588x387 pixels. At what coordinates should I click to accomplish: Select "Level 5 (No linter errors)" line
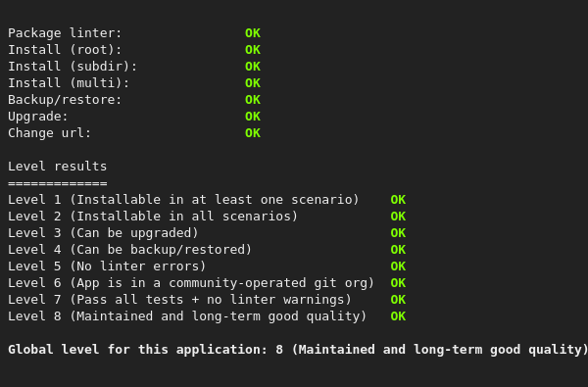tap(107, 266)
